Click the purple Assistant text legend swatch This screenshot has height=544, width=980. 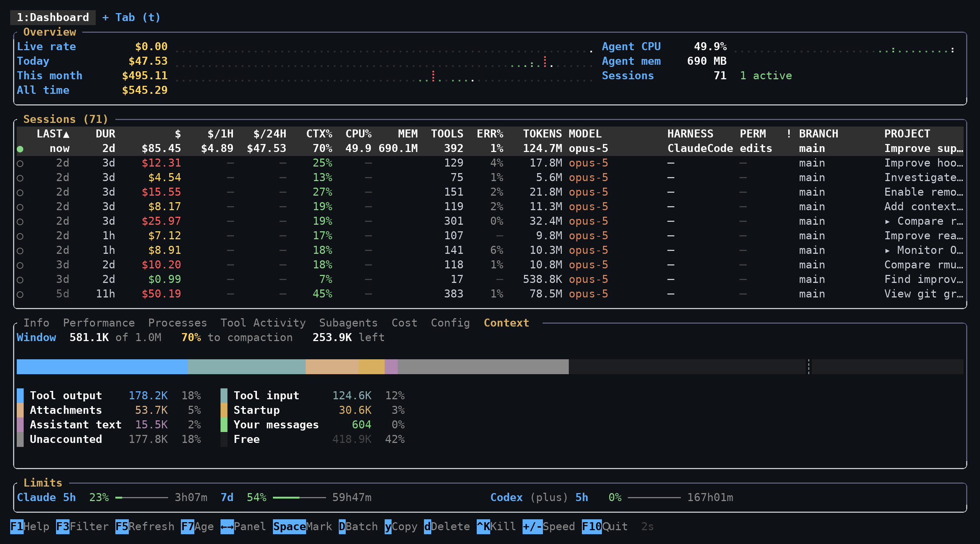click(x=20, y=425)
